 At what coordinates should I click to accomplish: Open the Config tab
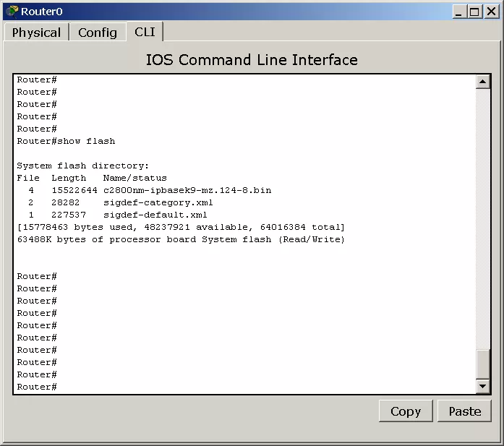pos(98,33)
